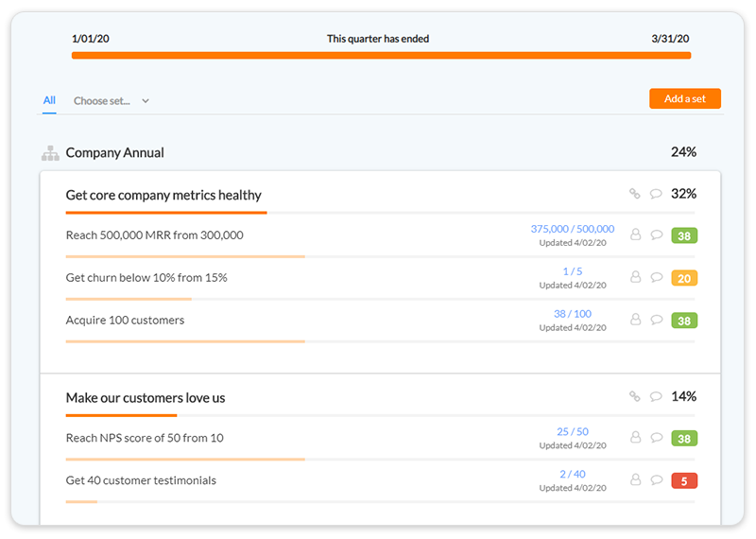This screenshot has width=756, height=539.
Task: Click the Company Annual hierarchy icon
Action: pyautogui.click(x=50, y=153)
